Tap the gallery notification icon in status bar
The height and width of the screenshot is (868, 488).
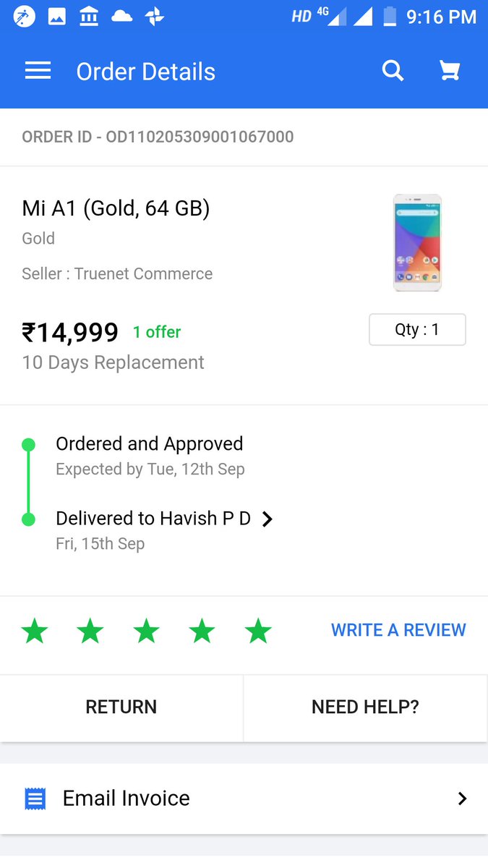pyautogui.click(x=57, y=17)
